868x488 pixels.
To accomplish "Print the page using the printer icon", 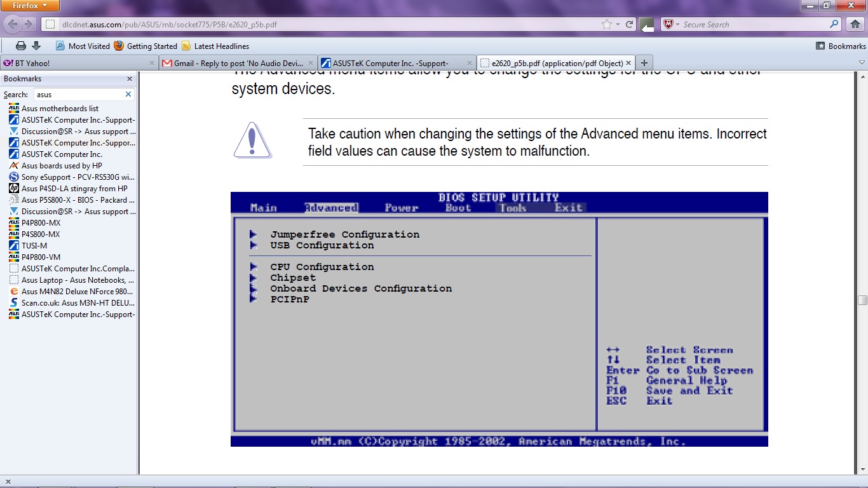I will [21, 46].
